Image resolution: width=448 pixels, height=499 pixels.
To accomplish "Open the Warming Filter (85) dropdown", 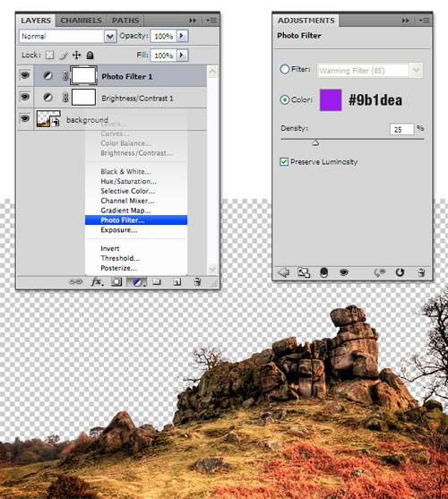I will click(x=416, y=71).
